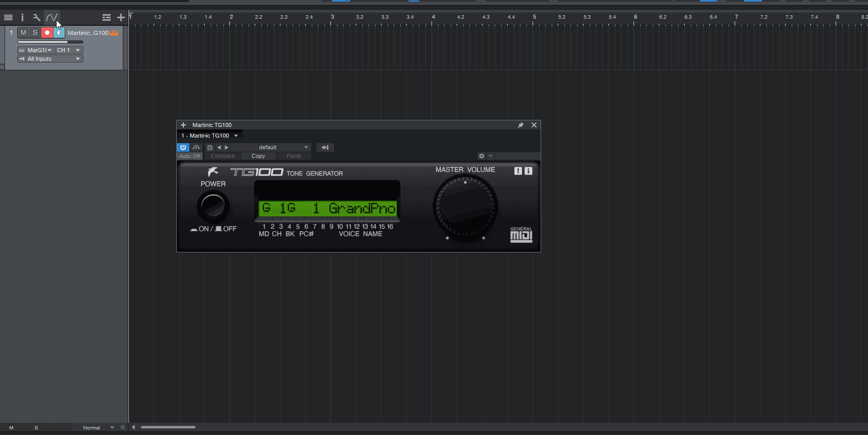Viewport: 868px width, 435px height.
Task: Add plugin with plus in TG100 window
Action: 183,125
